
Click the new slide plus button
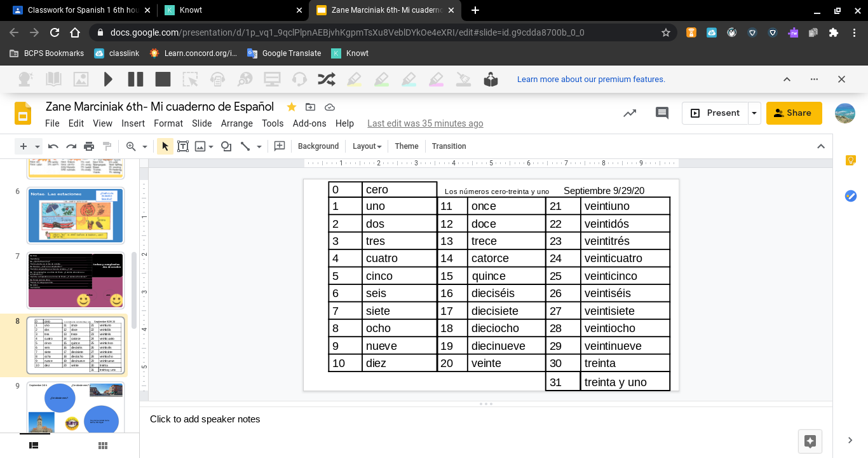coord(24,146)
